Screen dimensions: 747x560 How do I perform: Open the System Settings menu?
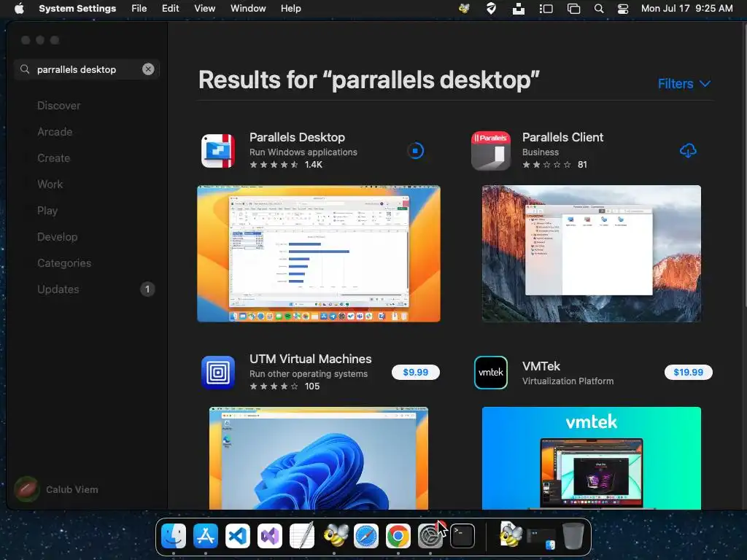click(77, 8)
